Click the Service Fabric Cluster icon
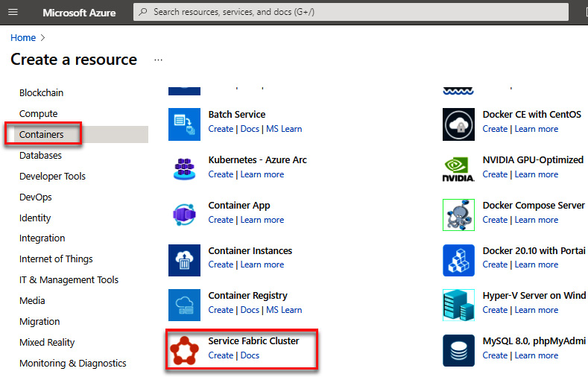 click(184, 350)
